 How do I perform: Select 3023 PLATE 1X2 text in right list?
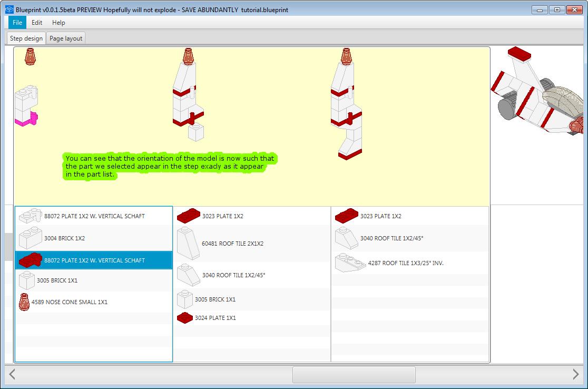click(380, 216)
